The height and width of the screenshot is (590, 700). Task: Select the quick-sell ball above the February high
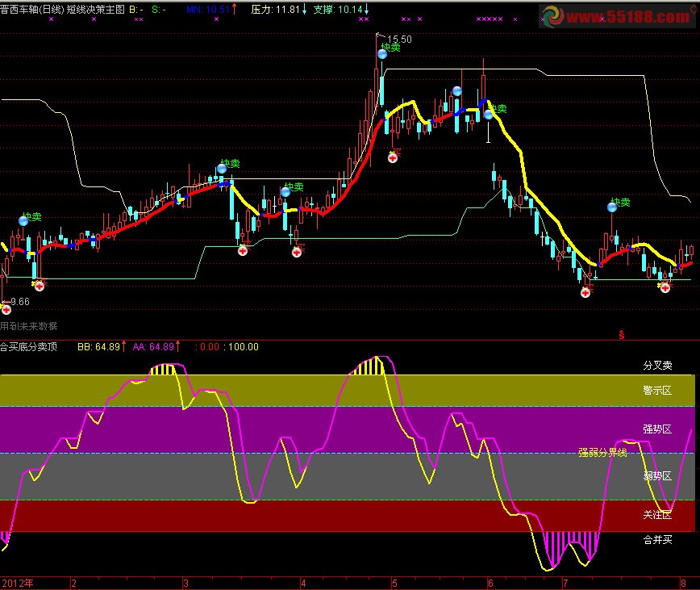tap(222, 169)
